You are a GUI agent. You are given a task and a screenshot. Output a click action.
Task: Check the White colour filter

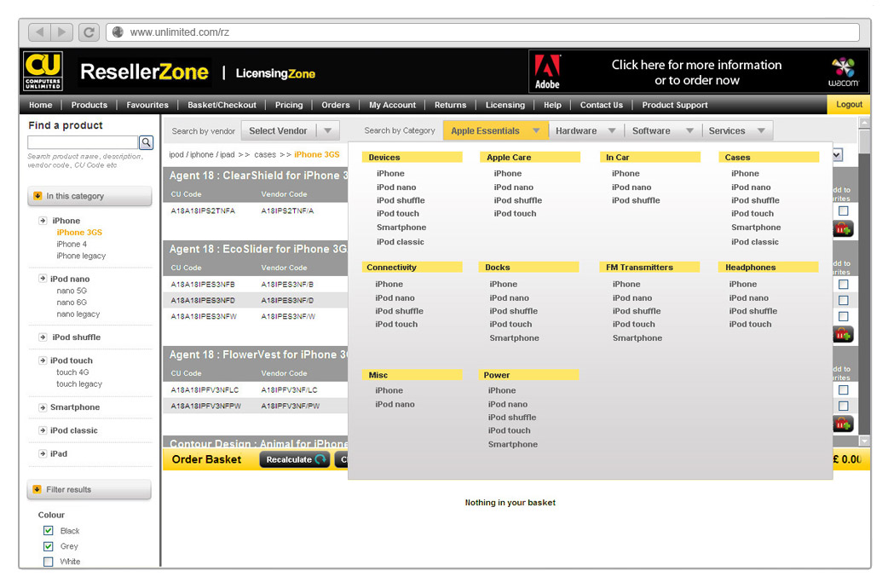[48, 562]
